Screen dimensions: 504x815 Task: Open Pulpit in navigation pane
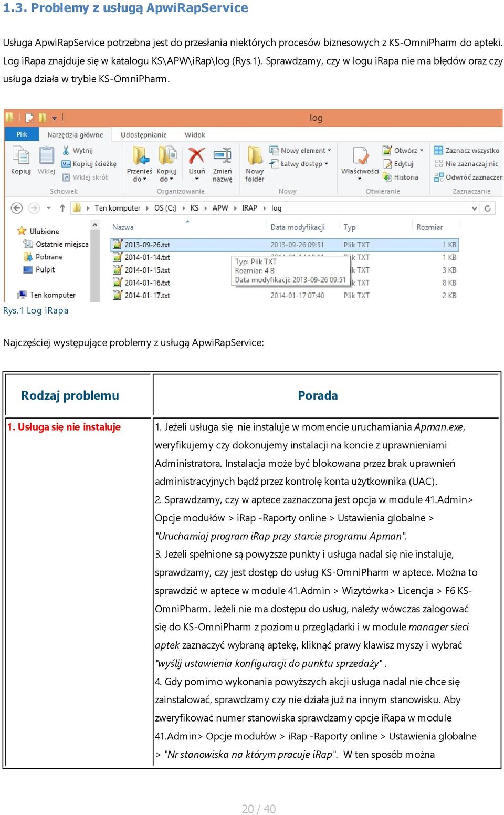(39, 269)
